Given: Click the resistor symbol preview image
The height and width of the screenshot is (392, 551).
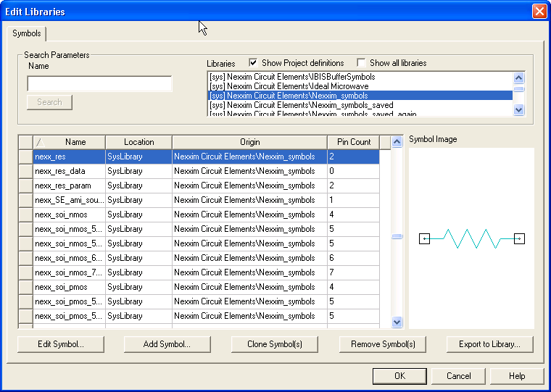Looking at the screenshot, I should tap(471, 238).
